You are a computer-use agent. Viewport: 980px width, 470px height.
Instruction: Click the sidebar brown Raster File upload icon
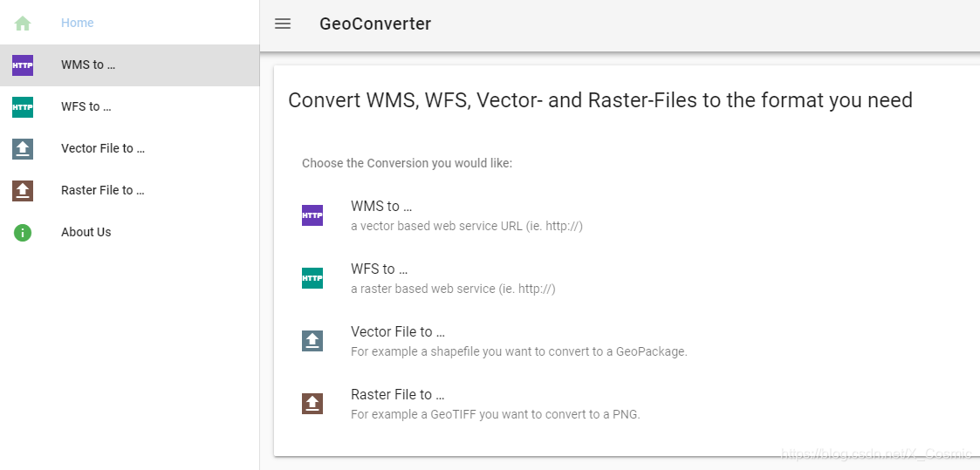pyautogui.click(x=23, y=190)
